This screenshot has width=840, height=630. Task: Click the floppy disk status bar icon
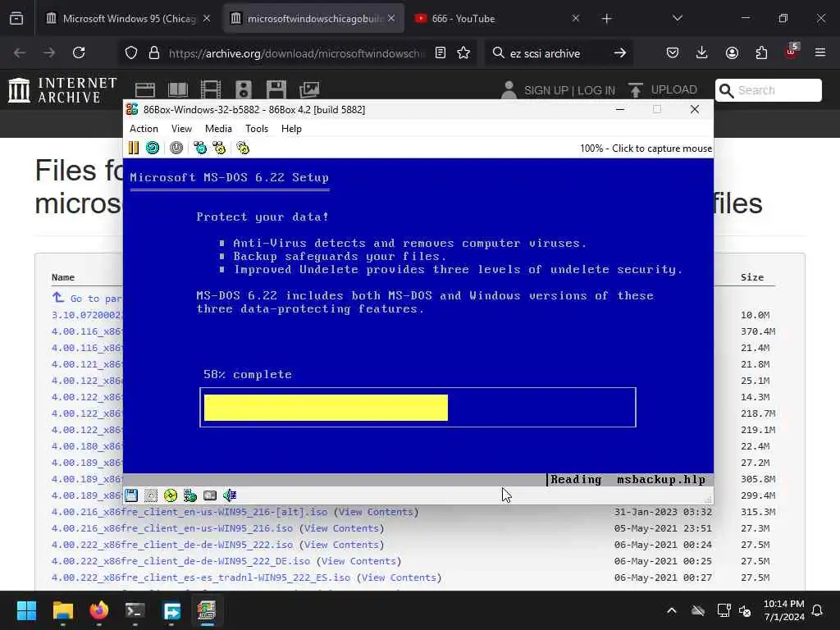131,495
